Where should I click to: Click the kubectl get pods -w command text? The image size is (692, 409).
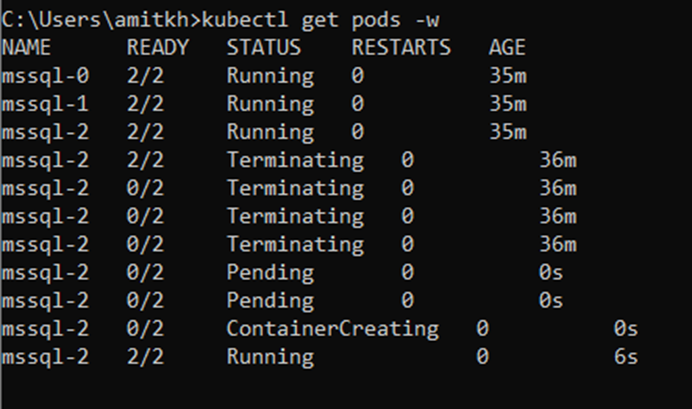tap(307, 19)
